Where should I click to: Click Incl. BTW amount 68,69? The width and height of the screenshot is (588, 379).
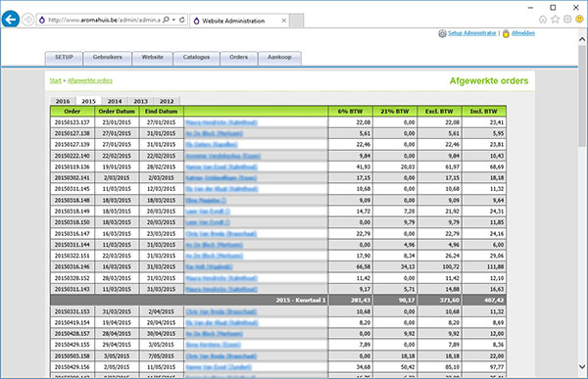(497, 166)
